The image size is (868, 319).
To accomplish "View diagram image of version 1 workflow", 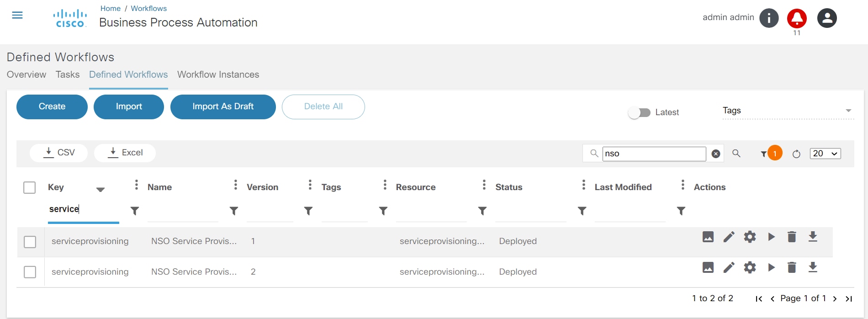I will (708, 237).
